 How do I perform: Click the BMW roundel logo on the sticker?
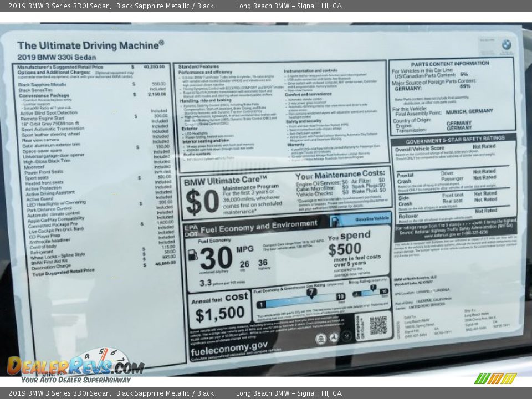click(x=506, y=45)
